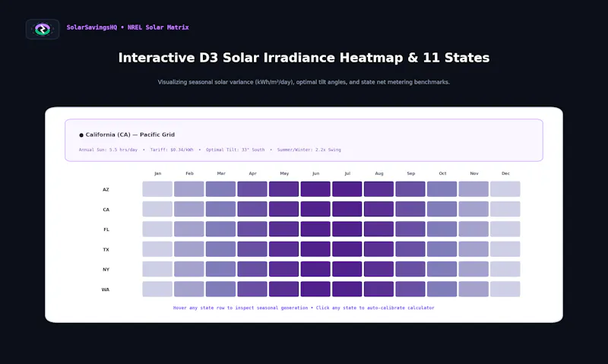Click the FL May heatmap cell
The image size is (608, 364).
click(x=283, y=229)
